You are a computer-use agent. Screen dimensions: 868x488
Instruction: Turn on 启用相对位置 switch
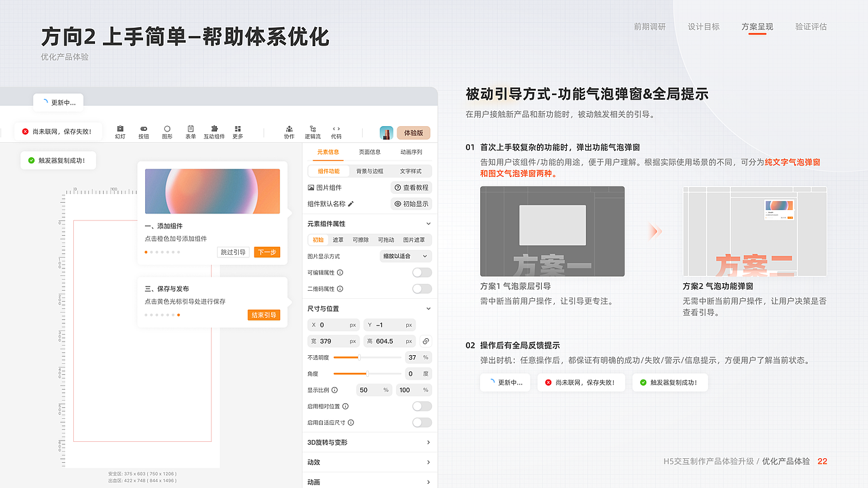(x=422, y=406)
